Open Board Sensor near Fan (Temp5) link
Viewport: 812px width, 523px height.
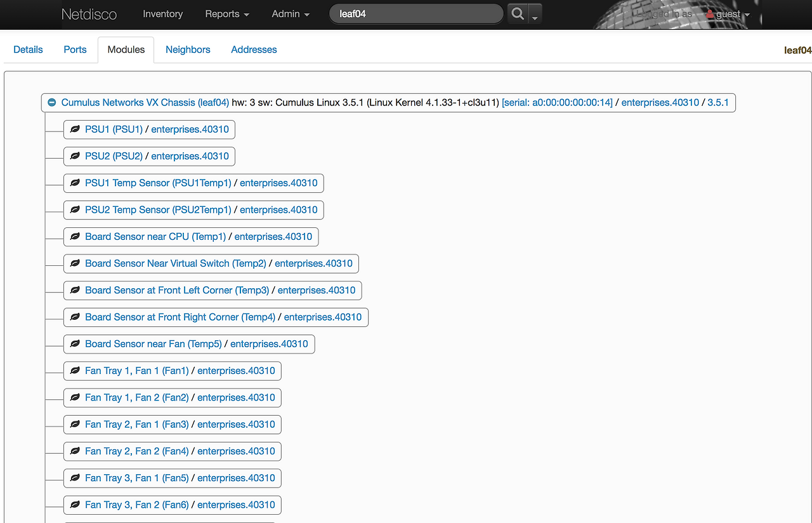[154, 344]
